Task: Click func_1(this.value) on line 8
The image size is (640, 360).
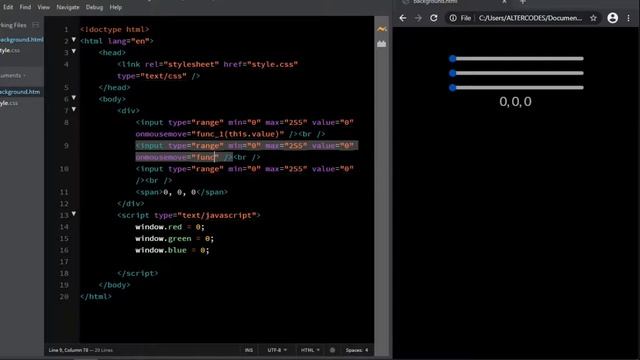Action: (237, 134)
